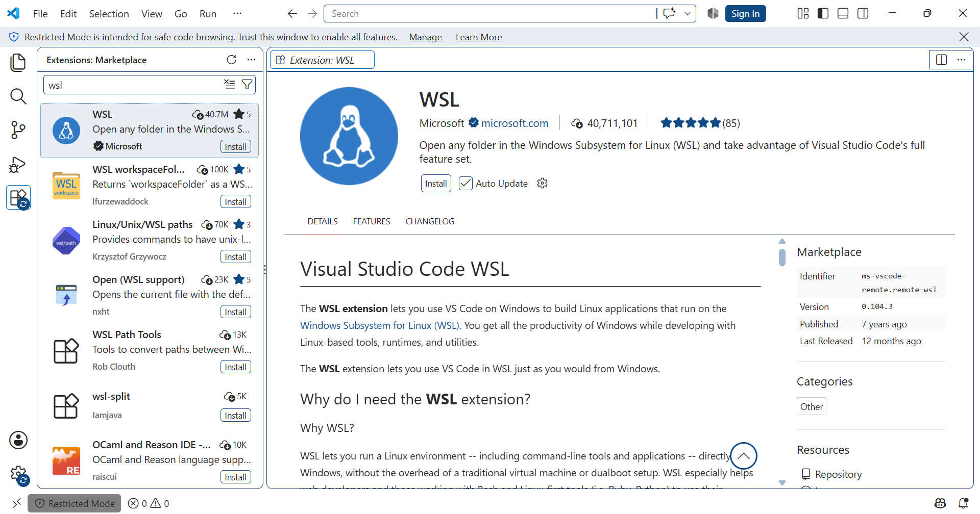This screenshot has width=980, height=514.
Task: Open Windows Subsystem for Linux (WSL) link
Action: point(380,325)
